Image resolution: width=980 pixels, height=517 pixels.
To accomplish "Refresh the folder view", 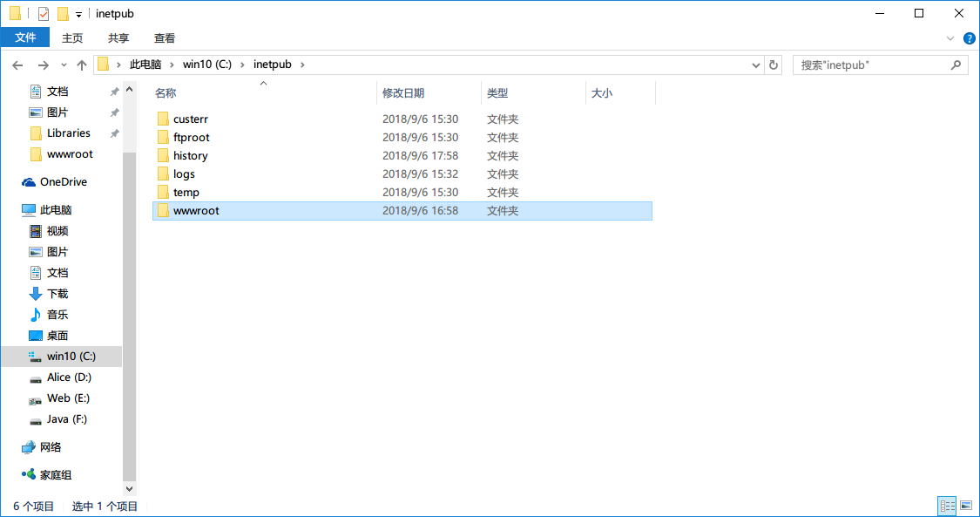I will click(x=774, y=65).
